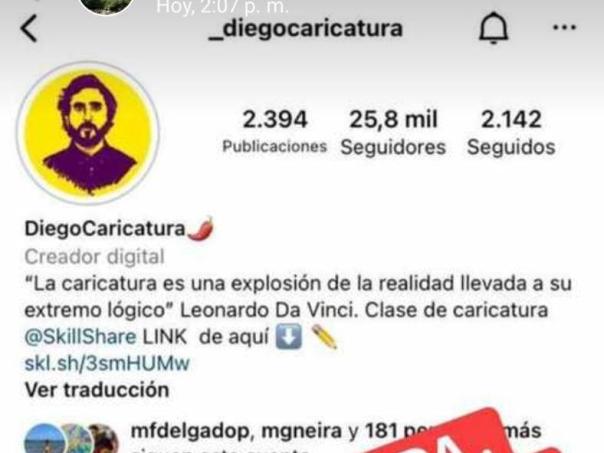The image size is (604, 453).
Task: Open mfdelgadop follower profile name
Action: pyautogui.click(x=191, y=431)
